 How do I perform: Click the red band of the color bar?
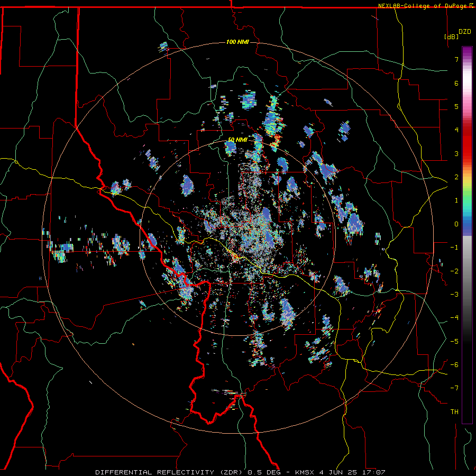(467, 143)
